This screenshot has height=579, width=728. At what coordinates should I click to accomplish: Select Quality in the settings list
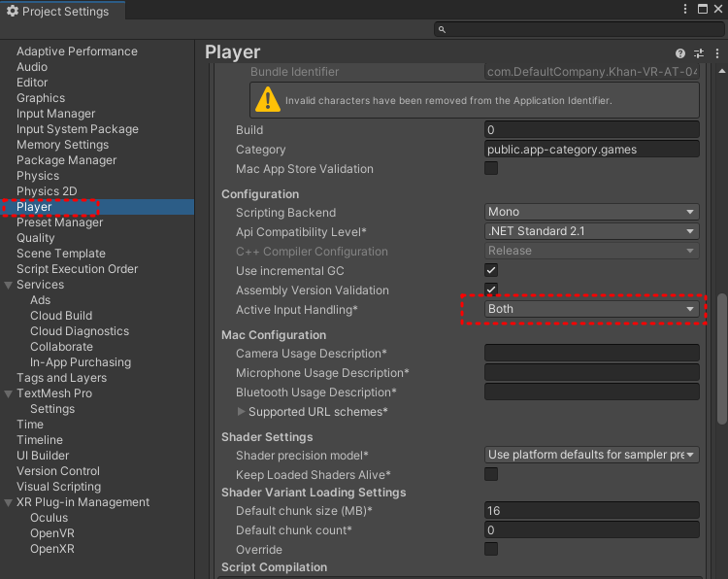click(x=36, y=238)
